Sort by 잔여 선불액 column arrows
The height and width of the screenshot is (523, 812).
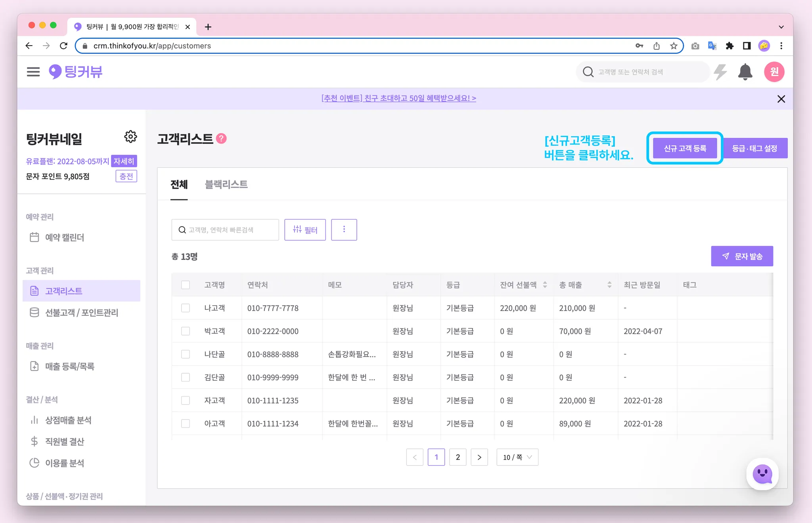tap(545, 285)
